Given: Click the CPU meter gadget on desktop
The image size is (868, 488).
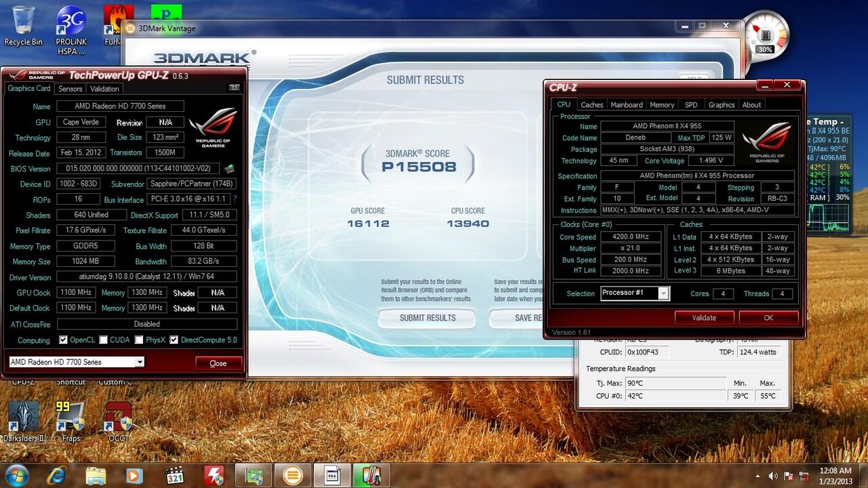Looking at the screenshot, I should 766,34.
